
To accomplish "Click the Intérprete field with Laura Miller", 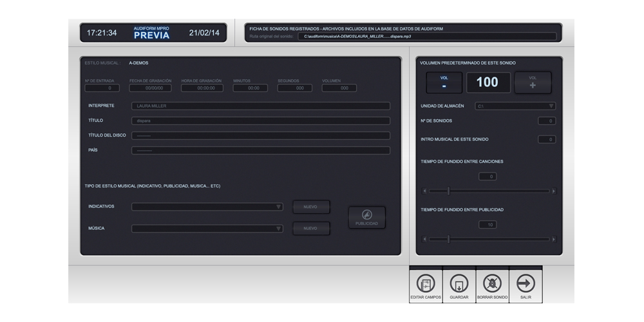I will pos(260,106).
